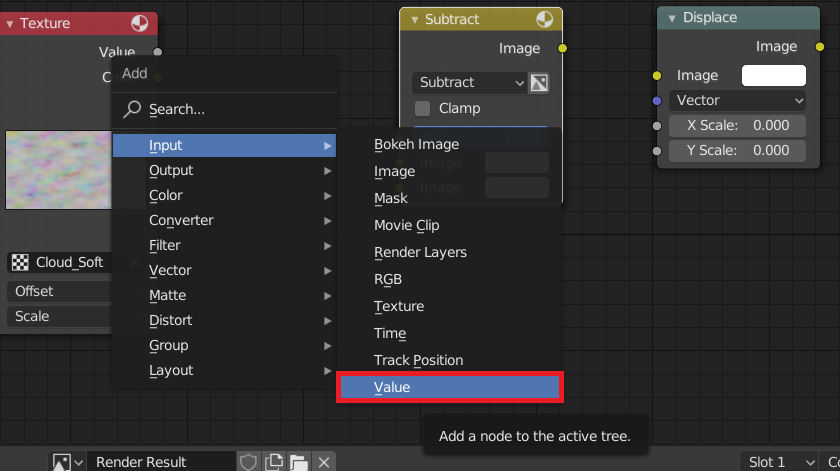Add an Image input node from the submenu
Image resolution: width=840 pixels, height=471 pixels.
[450, 171]
